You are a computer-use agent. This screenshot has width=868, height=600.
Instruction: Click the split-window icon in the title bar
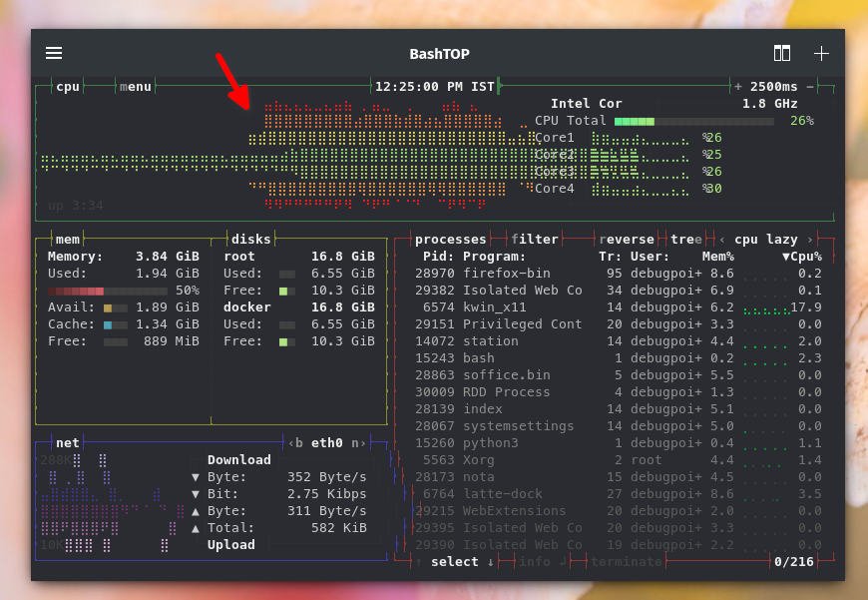781,53
